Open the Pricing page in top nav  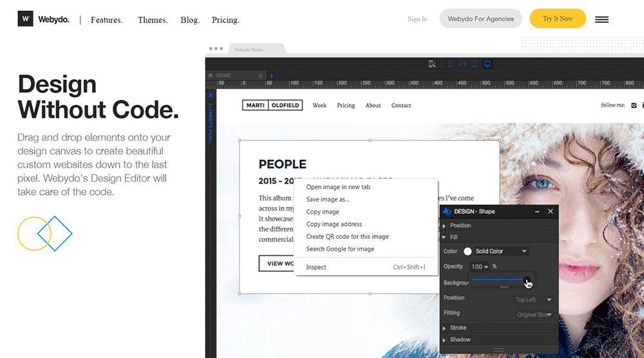click(225, 20)
